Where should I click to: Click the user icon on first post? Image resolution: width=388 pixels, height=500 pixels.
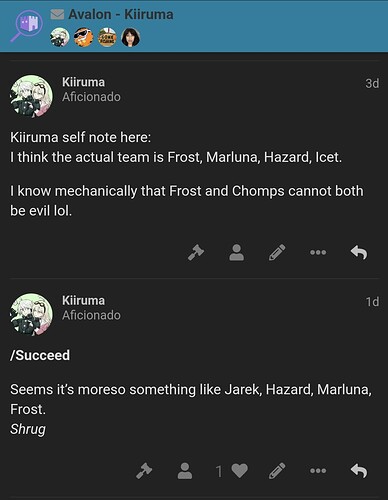point(237,252)
